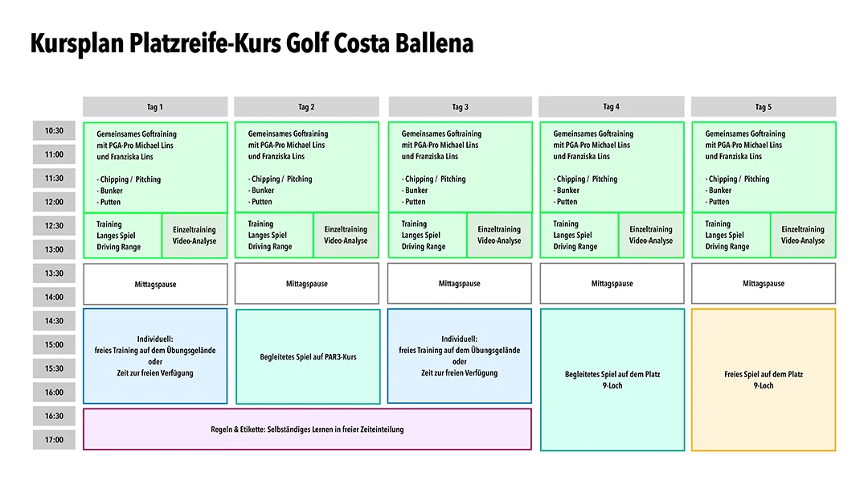This screenshot has width=868, height=489.
Task: Select Tag 5 Mittagspause box
Action: (x=763, y=283)
